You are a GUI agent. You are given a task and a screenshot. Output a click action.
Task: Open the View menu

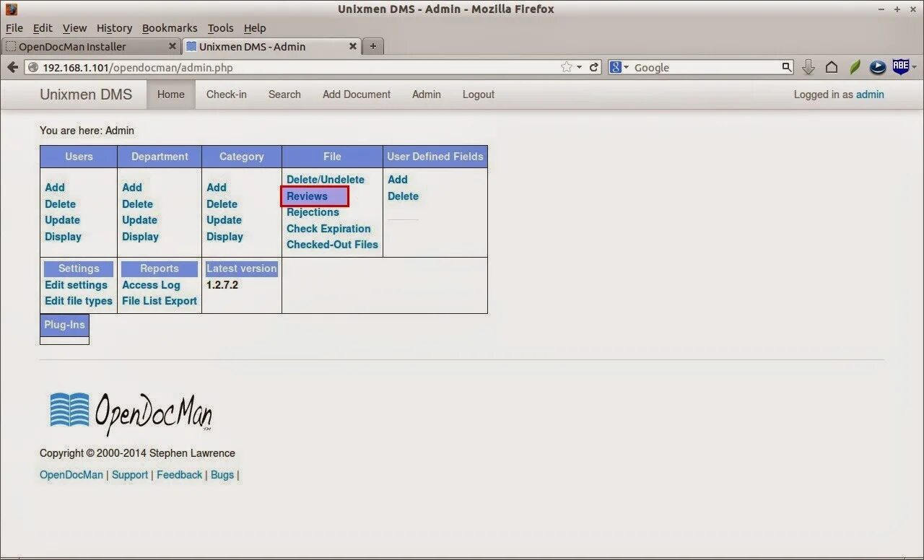pyautogui.click(x=74, y=28)
